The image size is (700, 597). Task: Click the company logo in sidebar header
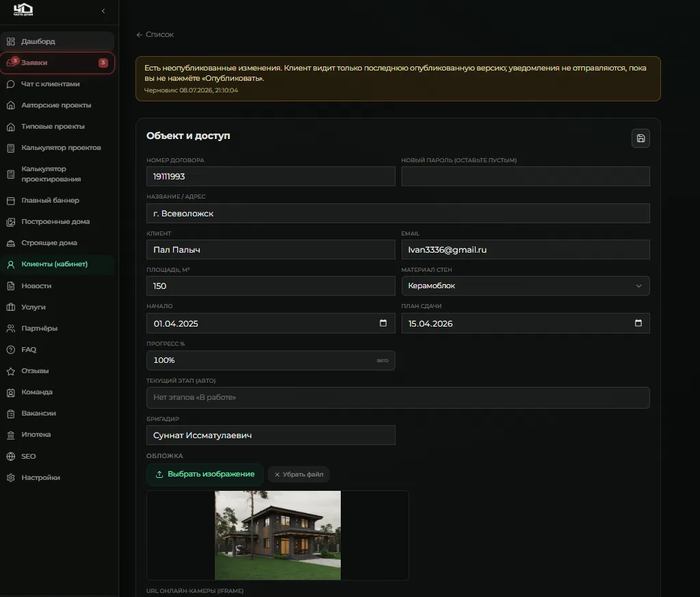[23, 10]
